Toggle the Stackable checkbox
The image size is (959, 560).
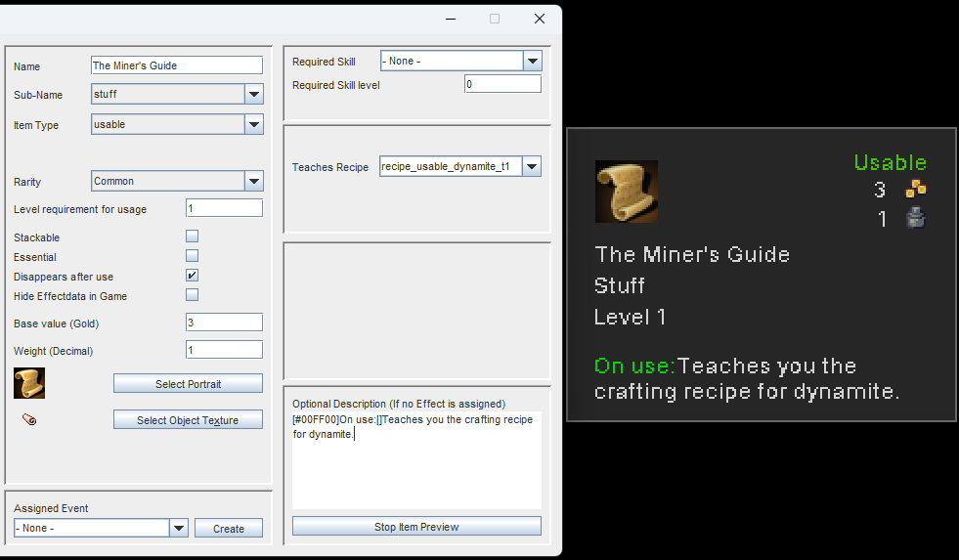click(x=193, y=237)
